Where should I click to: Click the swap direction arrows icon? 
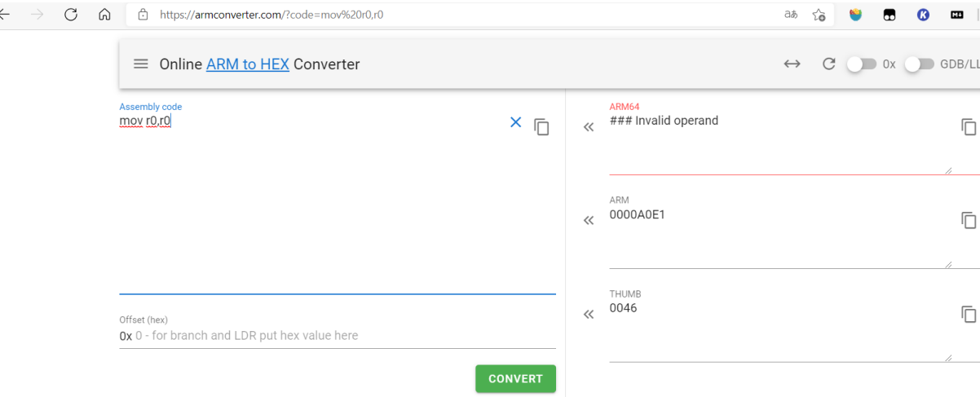[x=792, y=64]
